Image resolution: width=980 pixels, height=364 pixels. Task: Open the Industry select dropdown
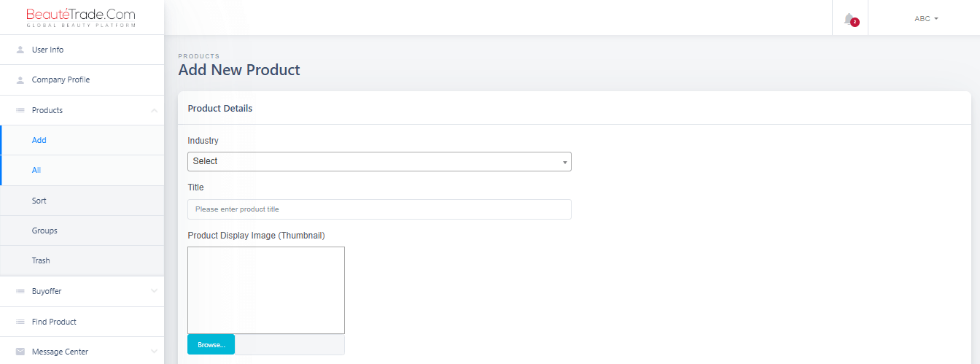[x=379, y=161]
